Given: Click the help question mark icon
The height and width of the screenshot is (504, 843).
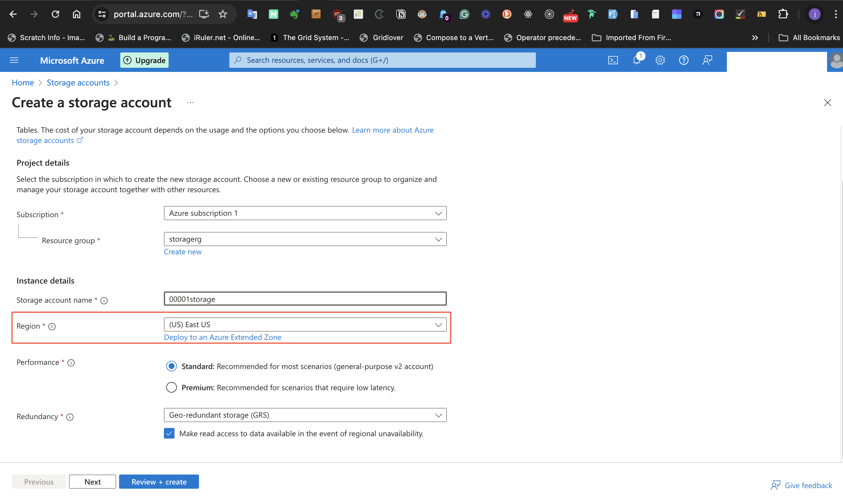Looking at the screenshot, I should (683, 60).
